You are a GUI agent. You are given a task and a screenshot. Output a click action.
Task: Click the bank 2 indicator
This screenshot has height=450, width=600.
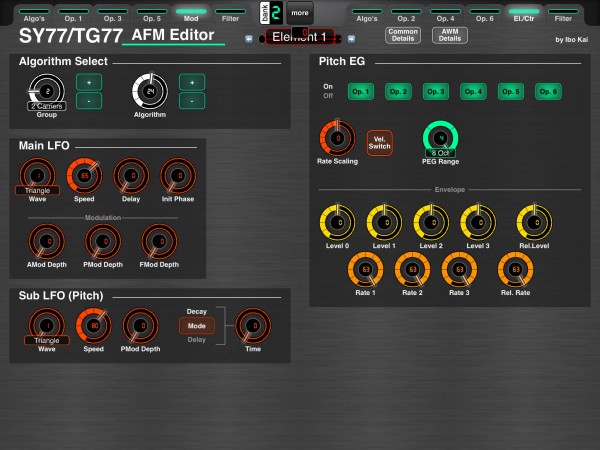[271, 13]
